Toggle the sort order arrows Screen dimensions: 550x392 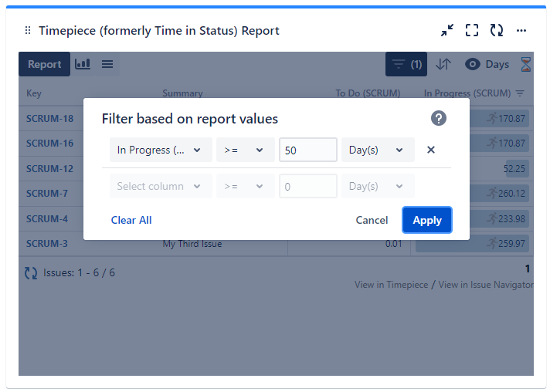443,64
